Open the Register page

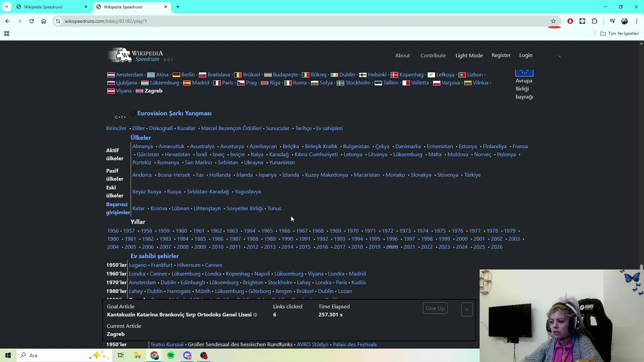501,55
